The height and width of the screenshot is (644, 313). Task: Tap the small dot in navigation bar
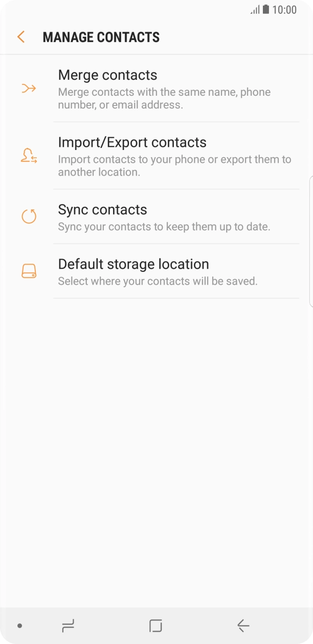pyautogui.click(x=19, y=626)
